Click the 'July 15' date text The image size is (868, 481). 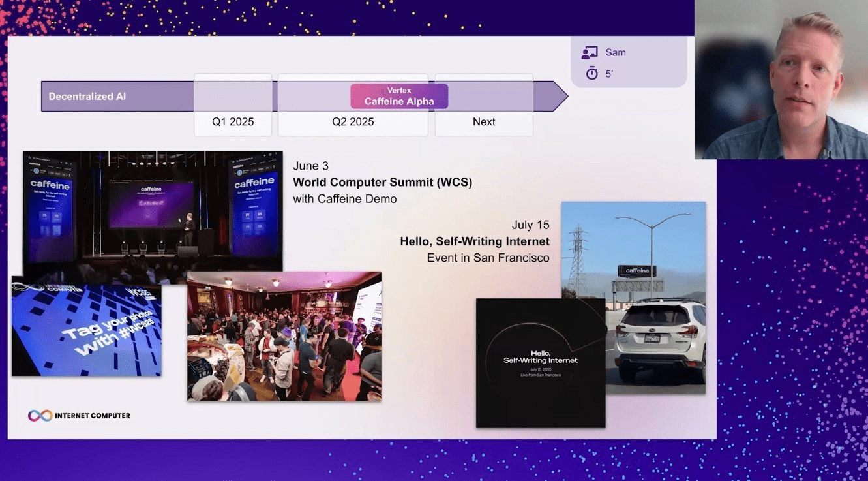click(530, 225)
